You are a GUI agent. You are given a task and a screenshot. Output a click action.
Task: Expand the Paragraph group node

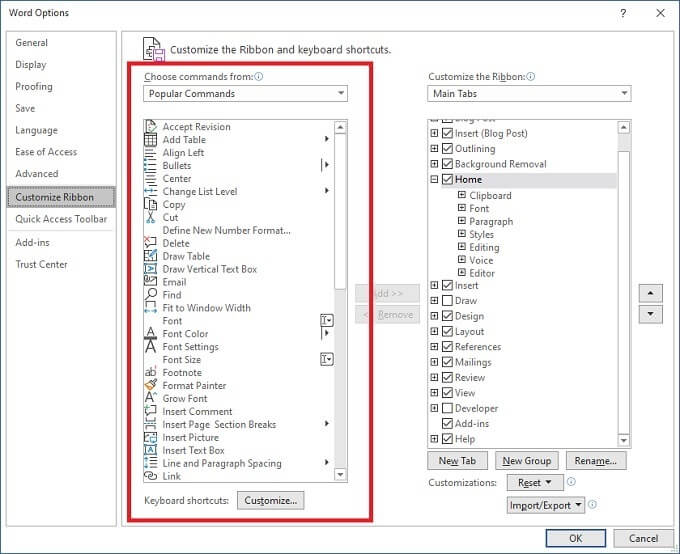[x=462, y=221]
